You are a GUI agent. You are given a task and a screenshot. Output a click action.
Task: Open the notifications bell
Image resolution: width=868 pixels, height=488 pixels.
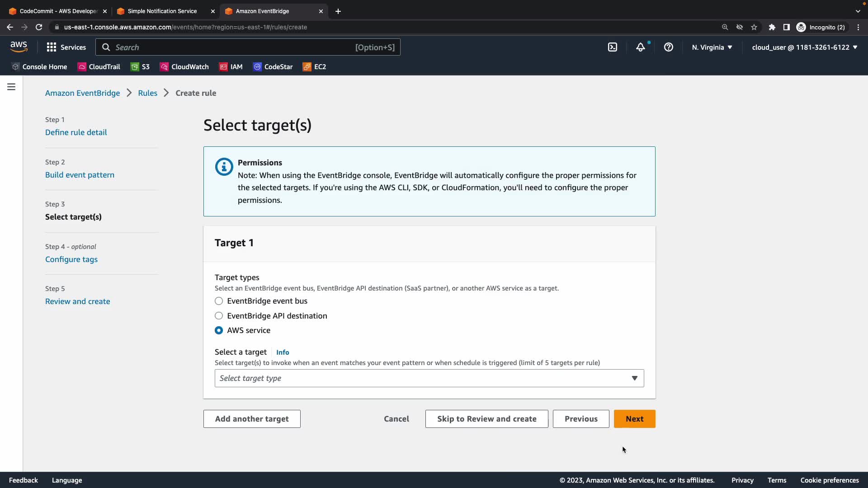pyautogui.click(x=641, y=47)
